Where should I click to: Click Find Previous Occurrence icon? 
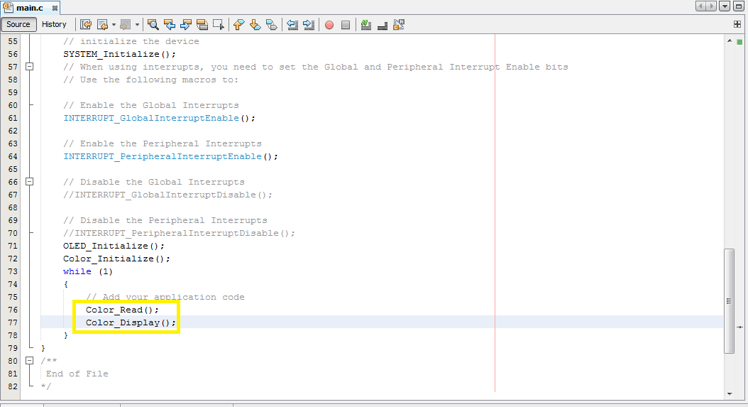[x=169, y=24]
